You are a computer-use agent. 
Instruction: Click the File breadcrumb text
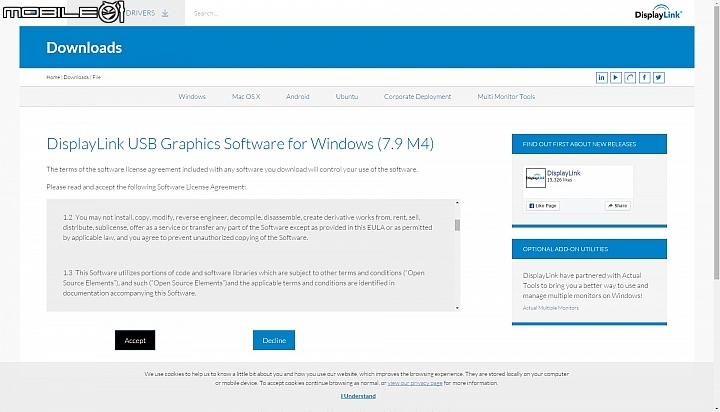(96, 77)
